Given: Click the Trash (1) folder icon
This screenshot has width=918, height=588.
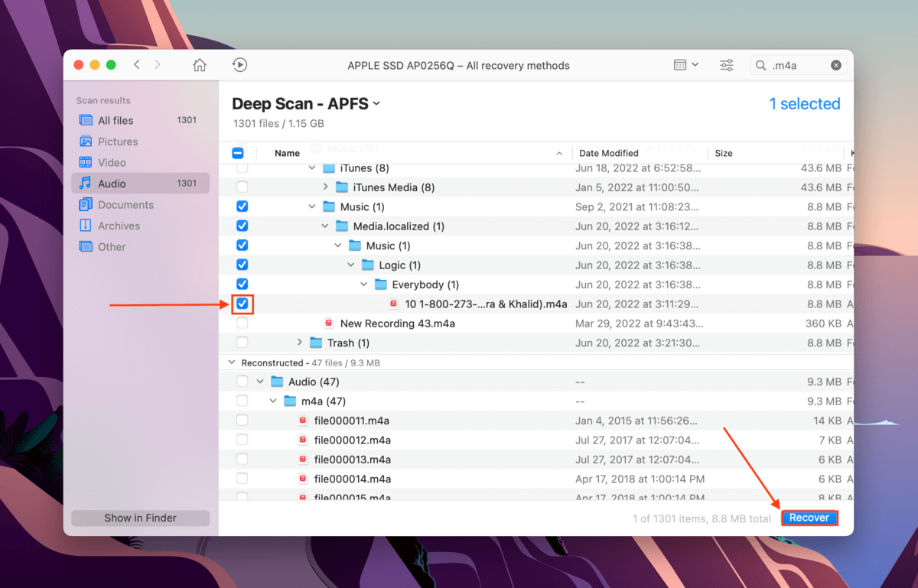Looking at the screenshot, I should point(316,343).
